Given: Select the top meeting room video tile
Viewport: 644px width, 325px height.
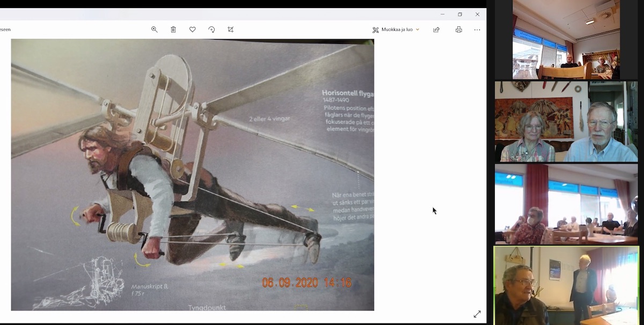Looking at the screenshot, I should (566, 40).
